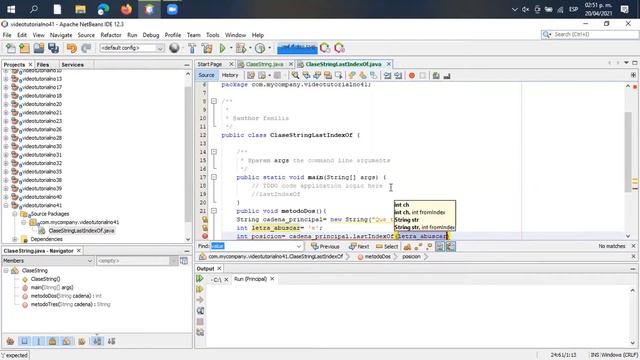Toggle Show Fields filter in the Navigator
Screen dimensions: 640x360
click(24, 341)
